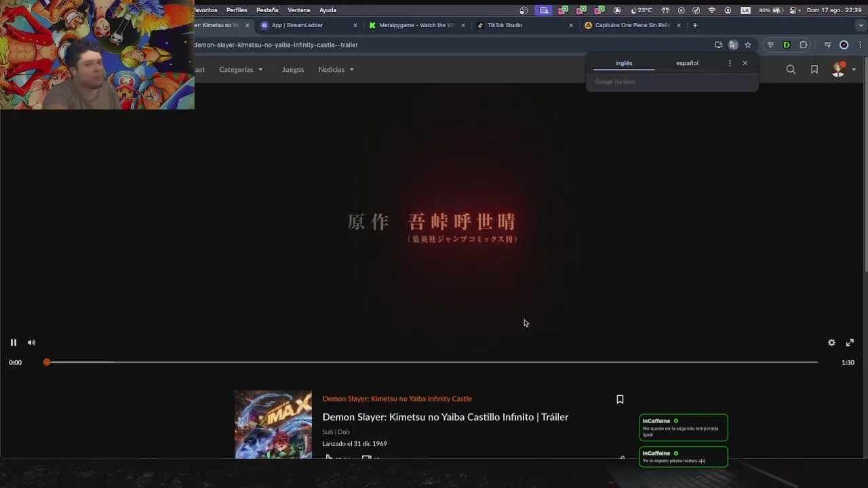Click the Lanzado el 31 dic 1969 text
868x488 pixels.
pyautogui.click(x=355, y=444)
